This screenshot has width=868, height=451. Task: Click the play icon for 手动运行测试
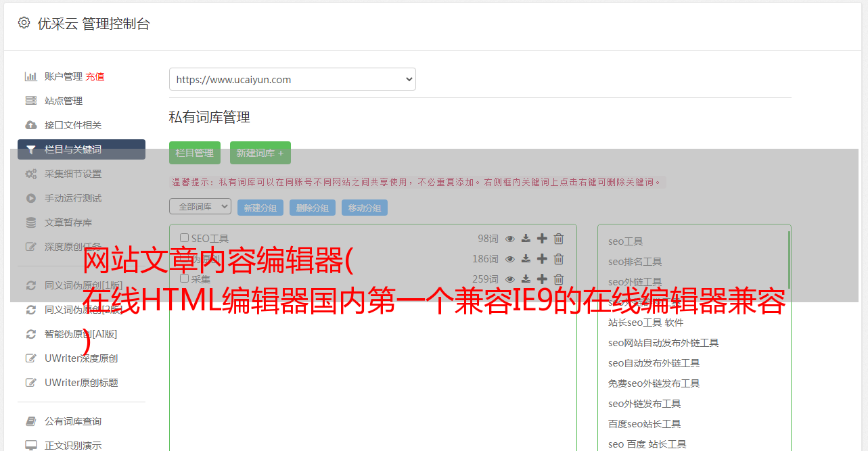30,198
